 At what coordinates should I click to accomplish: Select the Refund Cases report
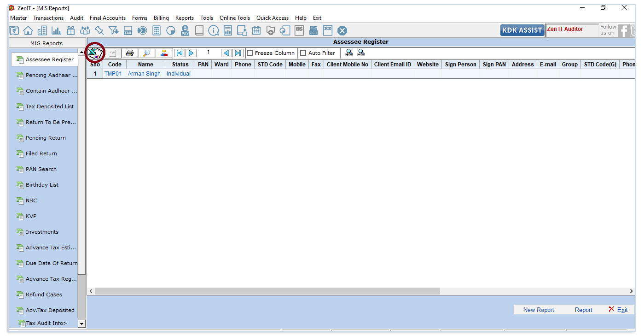point(45,295)
